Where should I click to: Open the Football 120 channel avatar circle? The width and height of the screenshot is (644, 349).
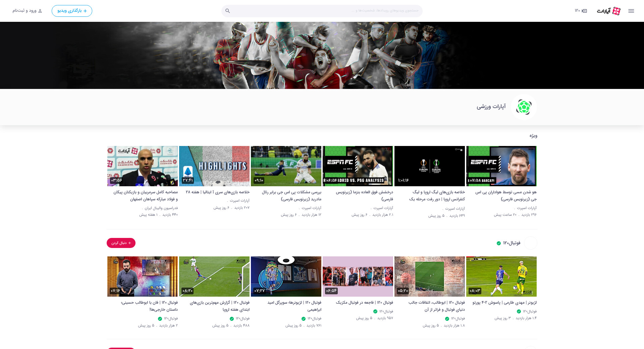pos(530,243)
